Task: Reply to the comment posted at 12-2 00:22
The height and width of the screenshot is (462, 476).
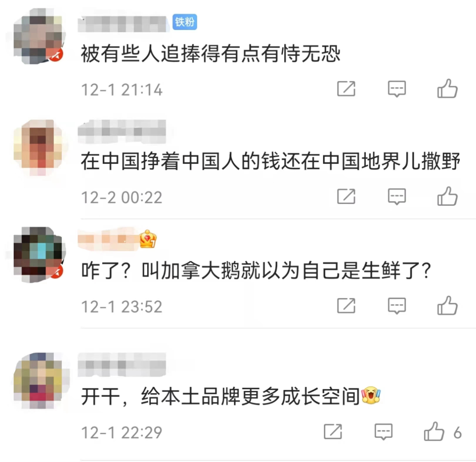Action: [397, 196]
